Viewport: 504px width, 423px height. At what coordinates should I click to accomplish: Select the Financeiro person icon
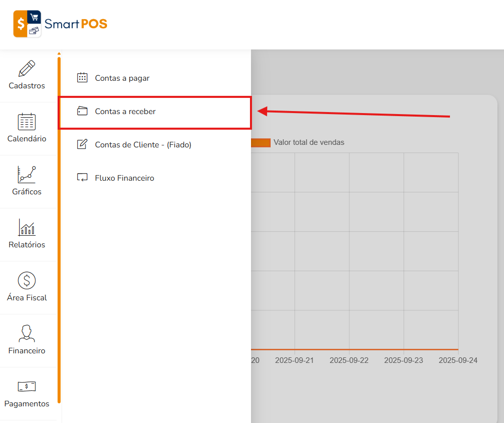click(x=27, y=333)
